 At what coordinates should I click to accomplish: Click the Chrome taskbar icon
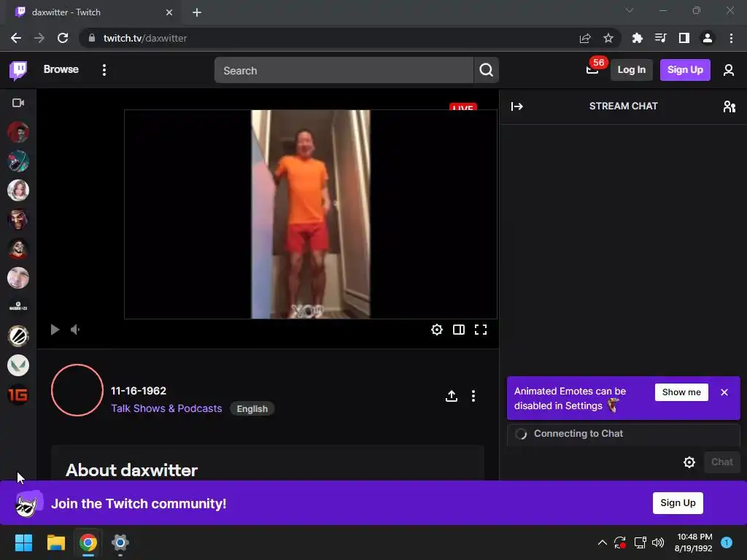pos(88,542)
